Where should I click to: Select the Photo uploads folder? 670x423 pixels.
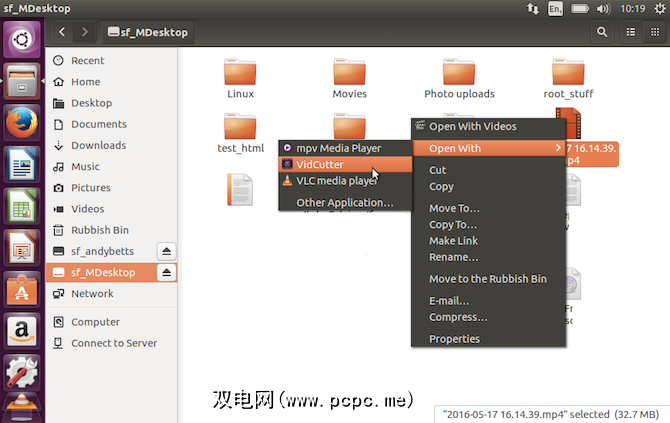[459, 79]
